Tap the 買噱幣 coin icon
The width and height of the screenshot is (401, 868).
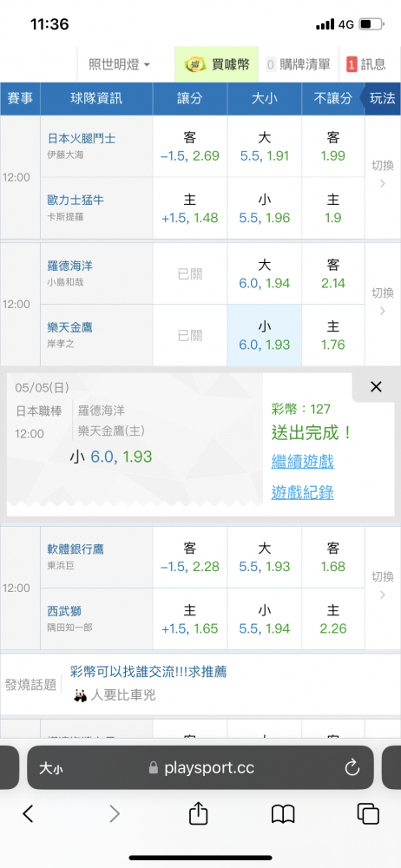point(196,64)
